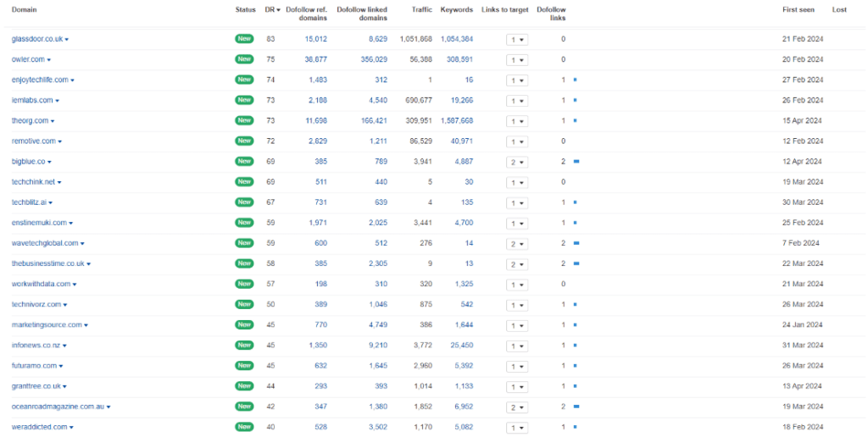
Task: Expand links to target dropdown for oceanroadmagazine.com.au
Action: coord(517,407)
